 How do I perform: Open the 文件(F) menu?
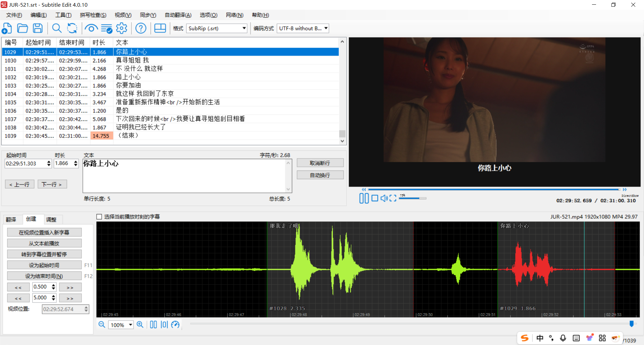click(x=14, y=15)
